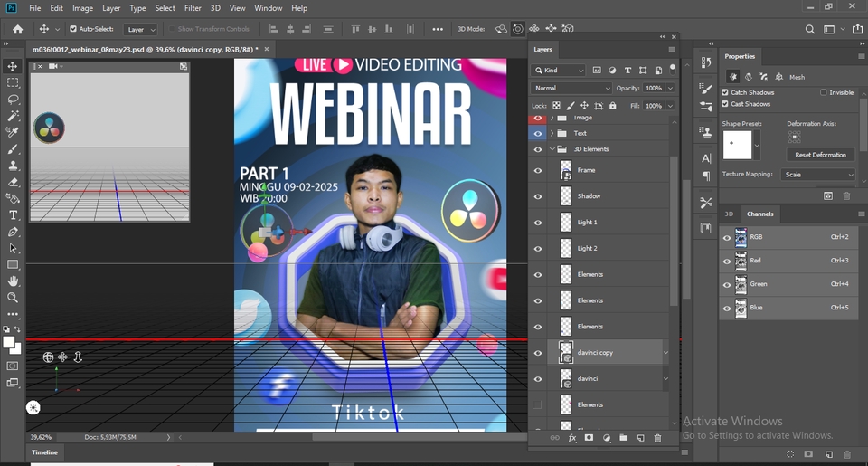Filter layers by type layers icon
This screenshot has width=868, height=466.
[x=627, y=71]
